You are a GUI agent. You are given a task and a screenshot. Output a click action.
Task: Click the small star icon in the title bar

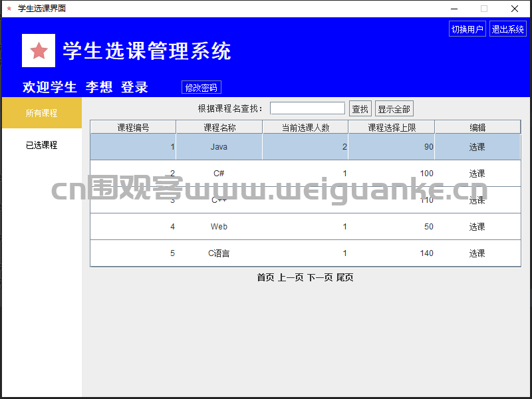coord(9,9)
